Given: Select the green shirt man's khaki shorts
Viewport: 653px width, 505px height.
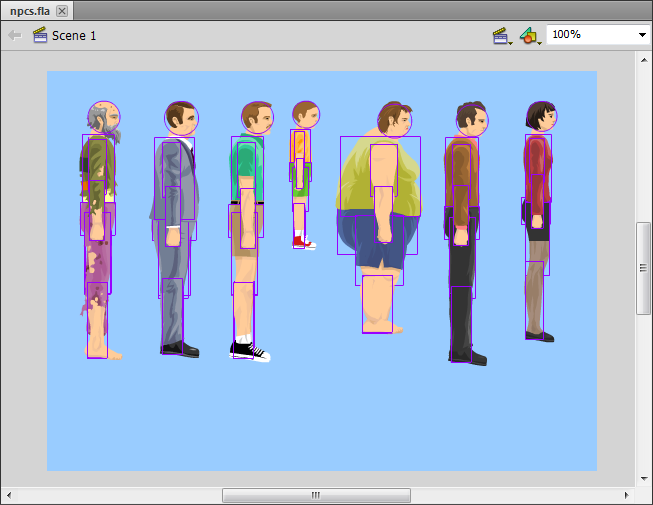Looking at the screenshot, I should [x=246, y=230].
